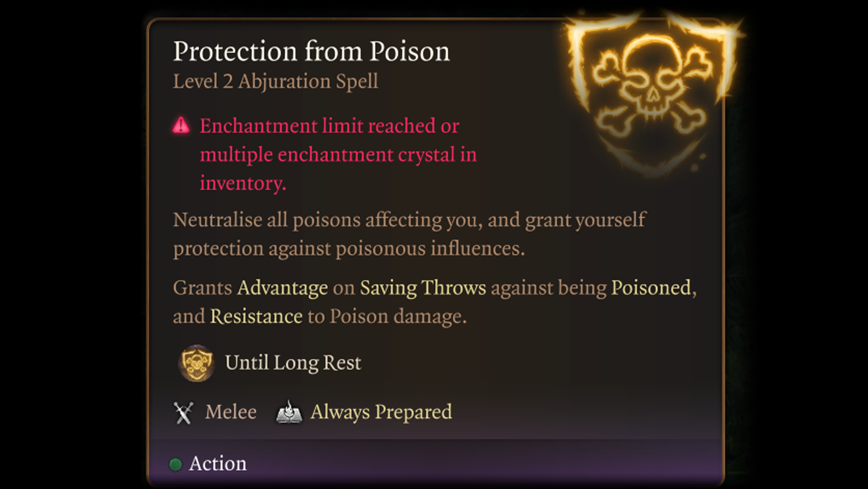Click the Protection from Poison title
868x489 pixels.
point(311,51)
